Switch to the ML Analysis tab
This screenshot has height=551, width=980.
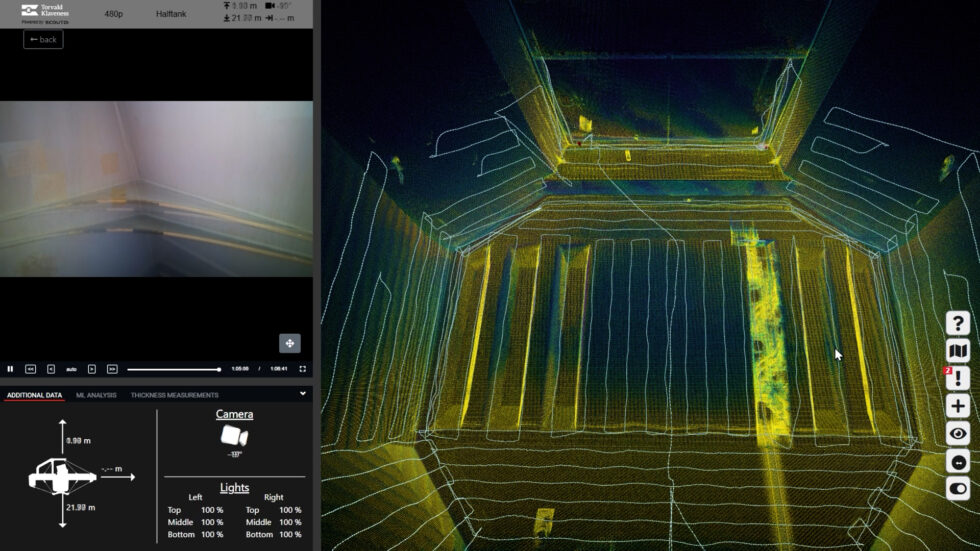[96, 395]
